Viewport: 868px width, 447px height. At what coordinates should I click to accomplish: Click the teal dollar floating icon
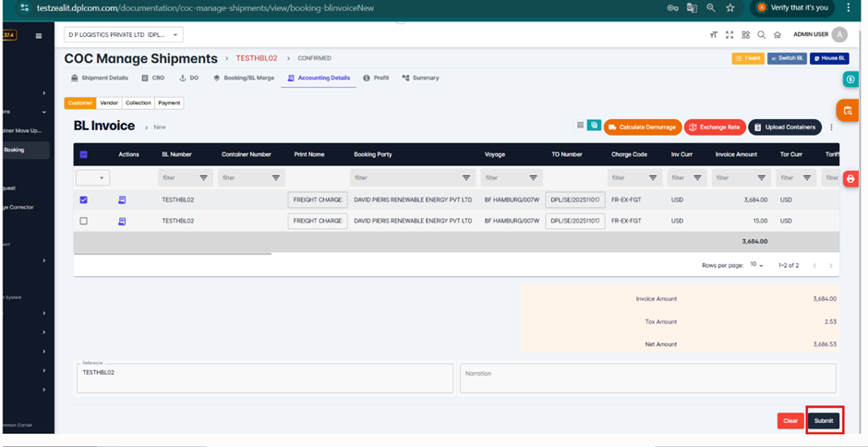coord(850,79)
